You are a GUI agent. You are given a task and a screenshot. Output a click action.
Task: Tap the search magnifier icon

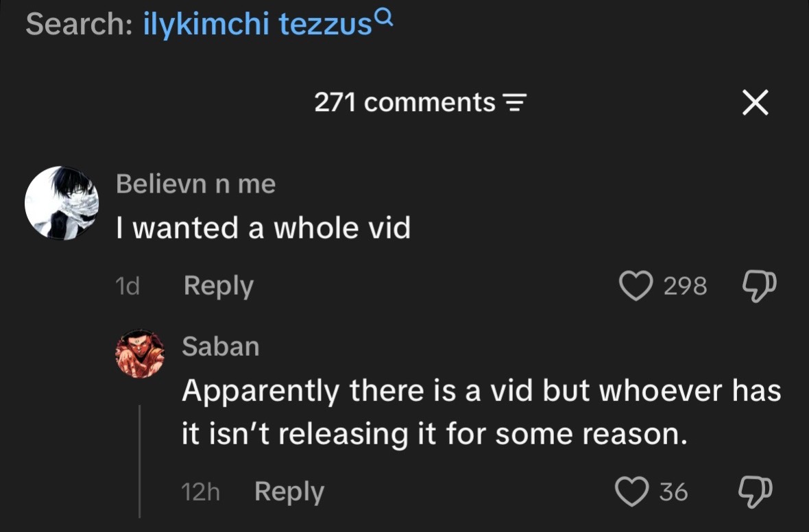(385, 19)
